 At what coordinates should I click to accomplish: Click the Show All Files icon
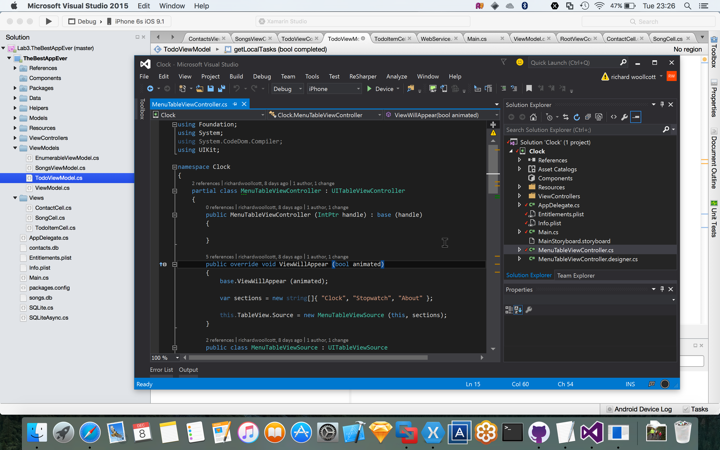[599, 117]
